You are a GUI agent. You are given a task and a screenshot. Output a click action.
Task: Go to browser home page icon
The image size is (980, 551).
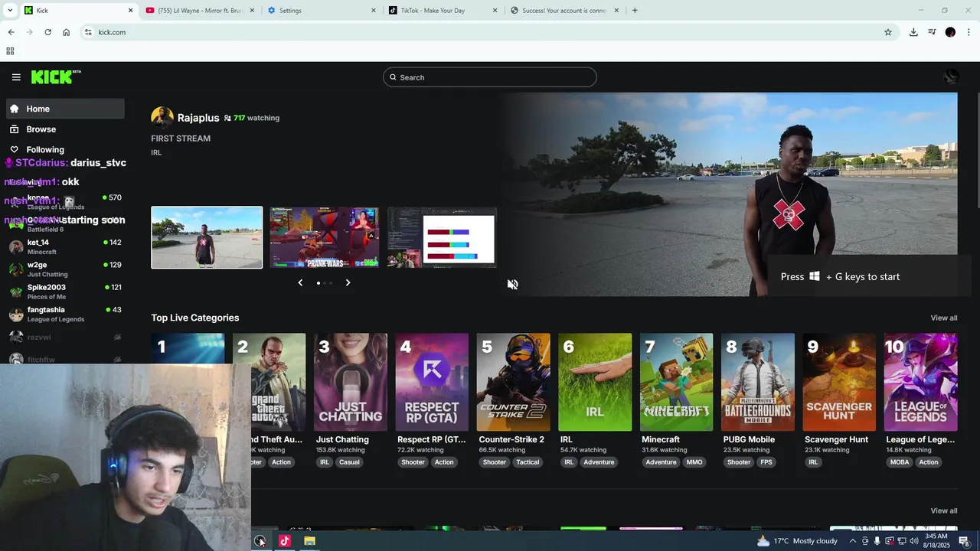tap(67, 32)
